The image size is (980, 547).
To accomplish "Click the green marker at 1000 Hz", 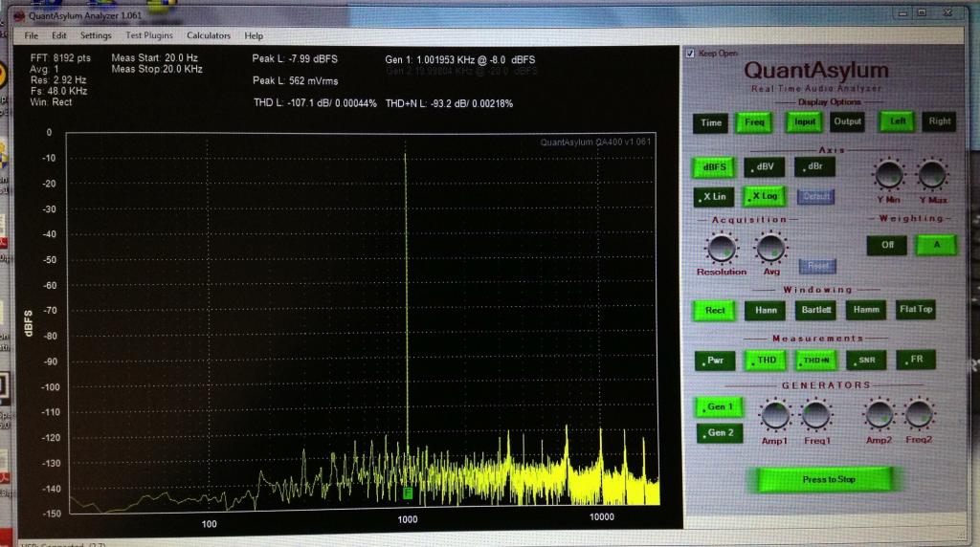I will point(408,493).
